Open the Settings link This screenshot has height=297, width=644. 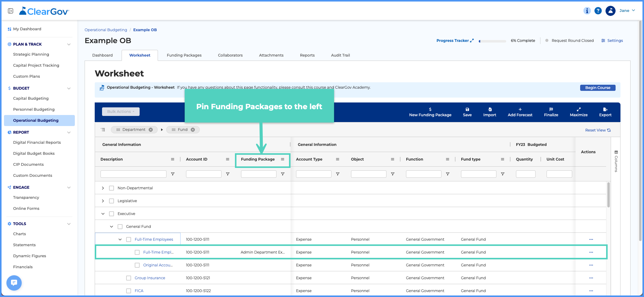612,41
